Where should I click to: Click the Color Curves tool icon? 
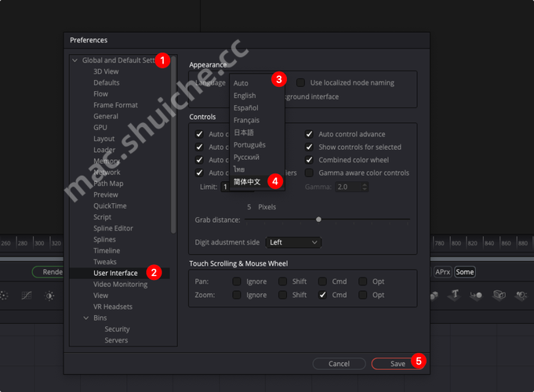click(27, 296)
